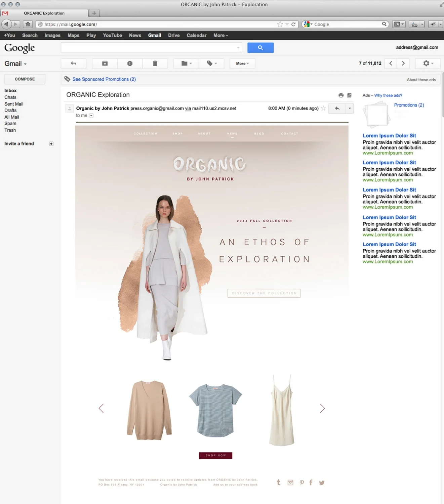Image resolution: width=444 pixels, height=504 pixels.
Task: Delete the message with the trash icon
Action: click(x=155, y=64)
